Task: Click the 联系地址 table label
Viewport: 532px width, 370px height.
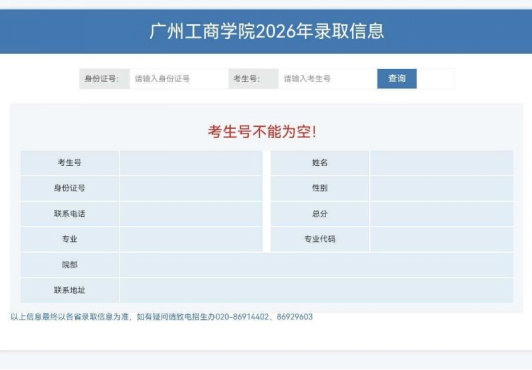Action: click(70, 290)
